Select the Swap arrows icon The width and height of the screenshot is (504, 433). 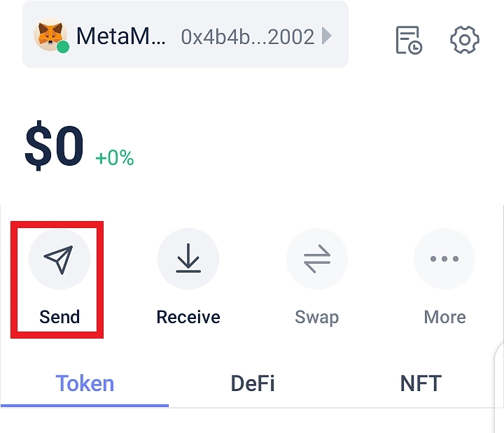(x=317, y=259)
